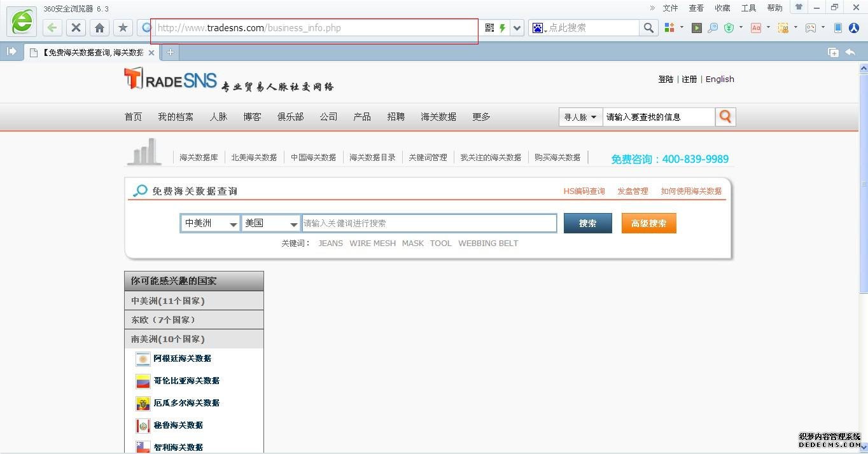Image resolution: width=868 pixels, height=454 pixels.
Task: Open a new tab with plus button
Action: coord(171,53)
